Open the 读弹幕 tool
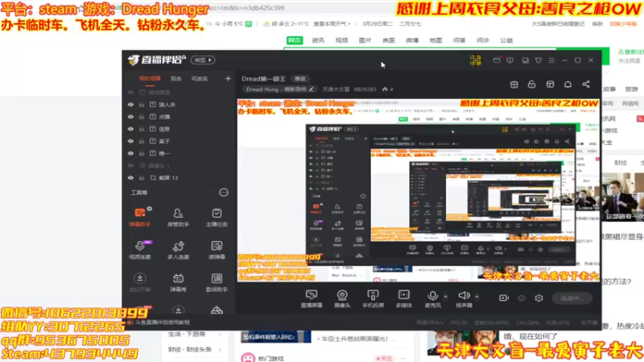Image resolution: width=644 pixels, height=362 pixels. (x=217, y=249)
